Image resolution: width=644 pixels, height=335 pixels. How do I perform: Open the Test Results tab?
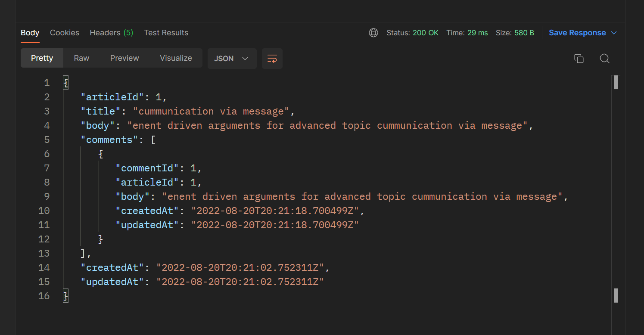click(x=166, y=33)
